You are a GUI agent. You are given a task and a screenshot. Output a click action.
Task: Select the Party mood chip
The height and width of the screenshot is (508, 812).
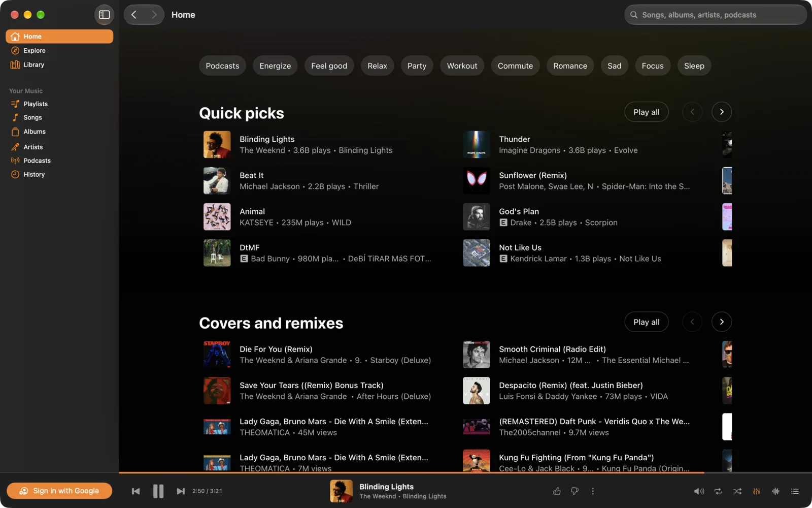click(417, 66)
